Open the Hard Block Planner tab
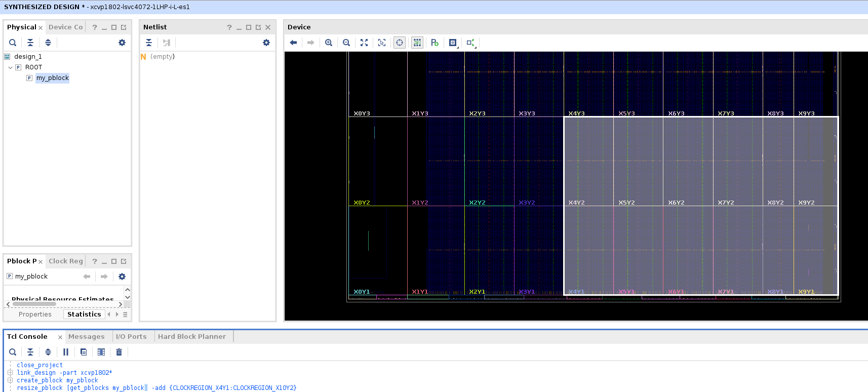Screen dimensions: 868x392 point(191,336)
